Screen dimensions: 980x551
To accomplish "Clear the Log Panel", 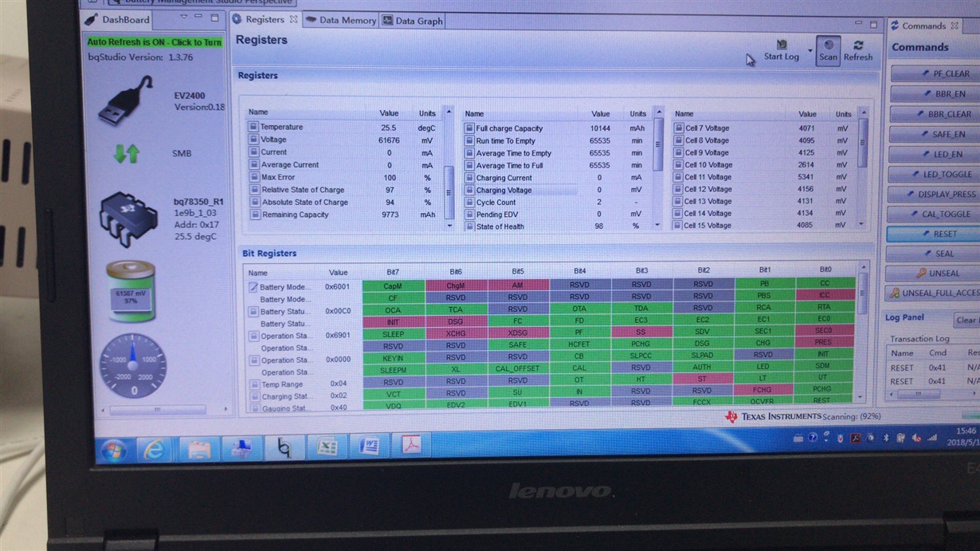I will coord(966,320).
